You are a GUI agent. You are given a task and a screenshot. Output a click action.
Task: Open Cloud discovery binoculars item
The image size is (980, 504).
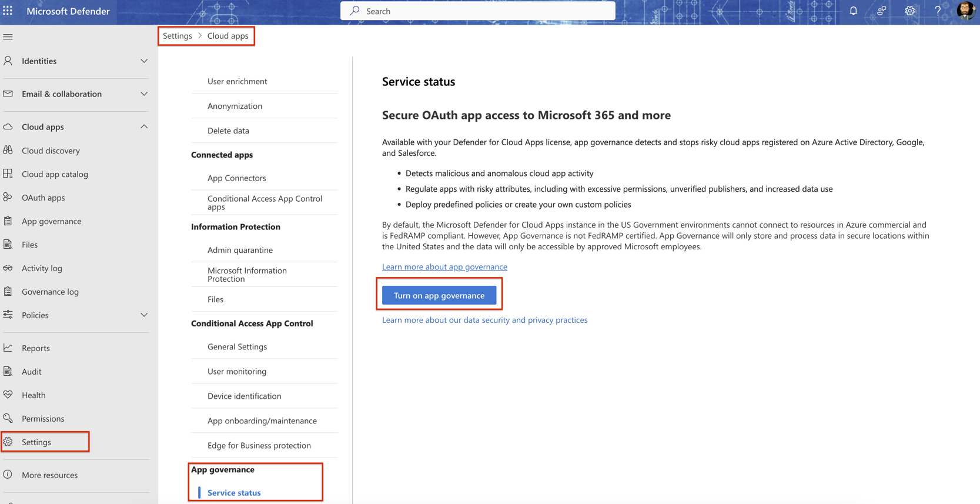click(x=51, y=151)
